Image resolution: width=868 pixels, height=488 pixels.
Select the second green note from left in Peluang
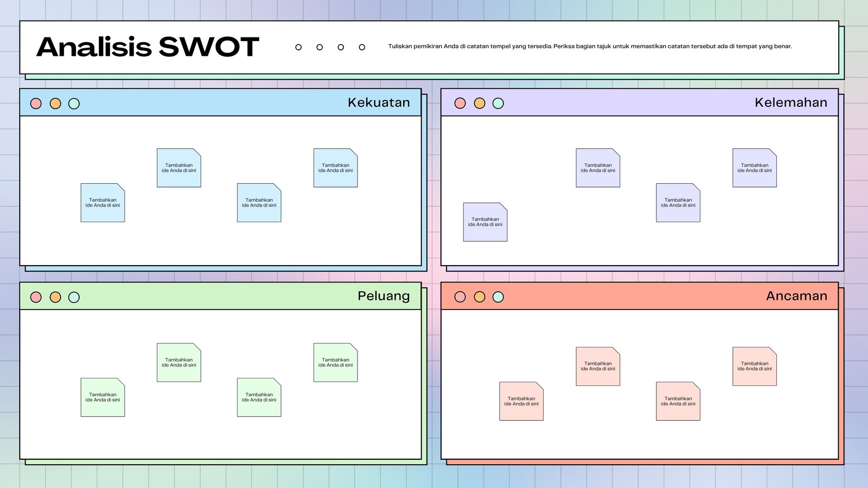pos(179,363)
